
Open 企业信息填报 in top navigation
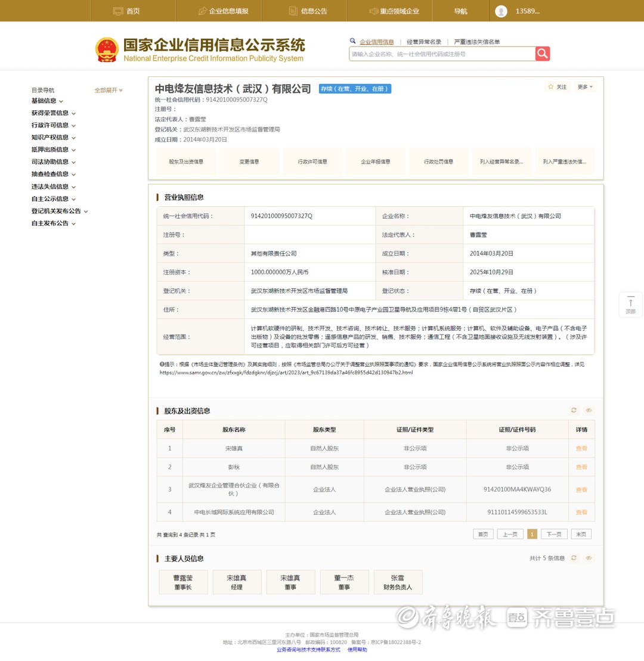point(224,11)
